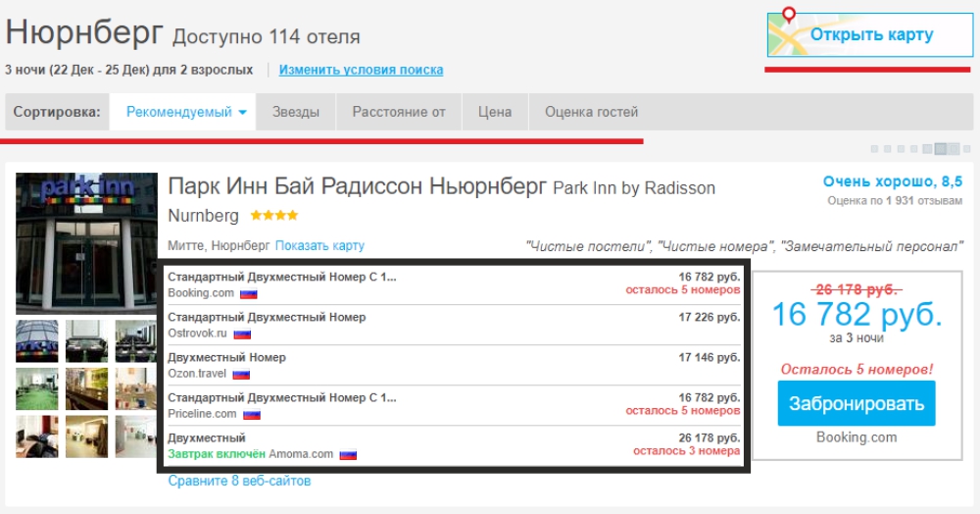
Task: Click the hotel name Парк Инн Бай Радиссон Ньюрнберг
Action: click(357, 186)
